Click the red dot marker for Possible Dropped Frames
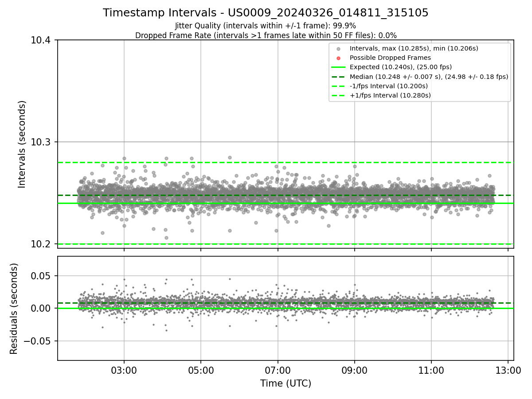The image size is (532, 399). point(338,58)
